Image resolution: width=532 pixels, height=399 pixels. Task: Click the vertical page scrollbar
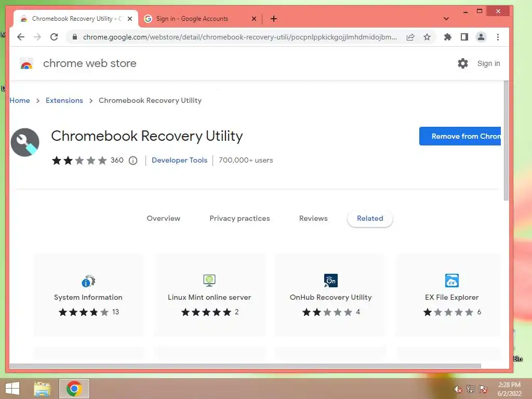tap(506, 140)
